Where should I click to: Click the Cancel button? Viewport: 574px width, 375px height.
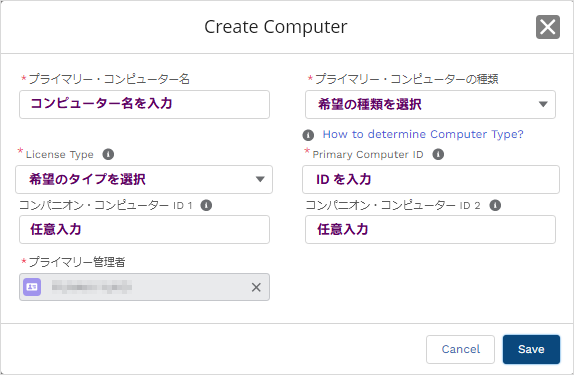[x=461, y=349]
